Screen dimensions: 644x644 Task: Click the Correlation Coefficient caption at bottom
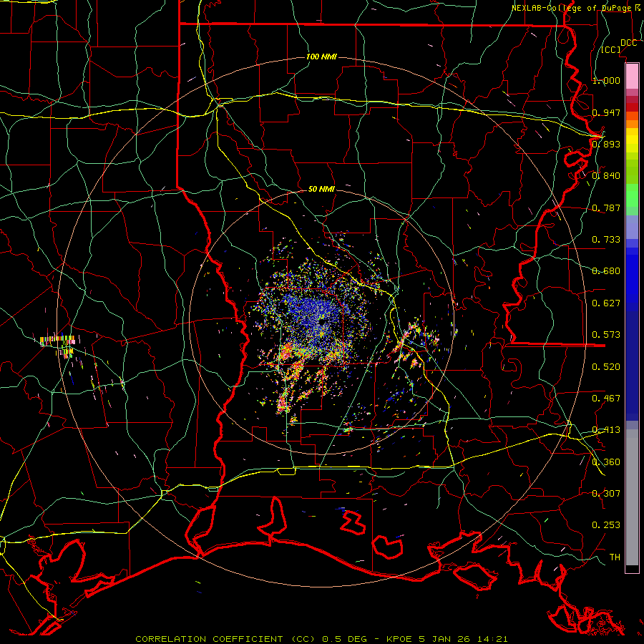coord(321,639)
